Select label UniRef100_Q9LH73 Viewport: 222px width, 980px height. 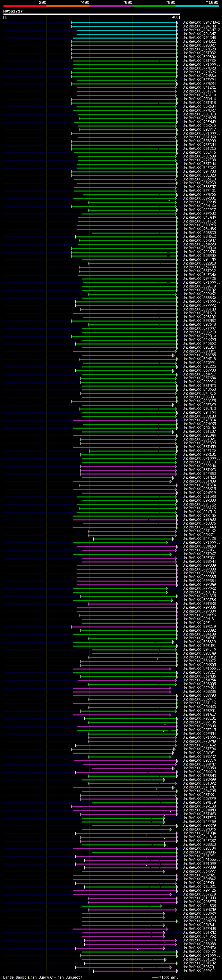point(199,114)
